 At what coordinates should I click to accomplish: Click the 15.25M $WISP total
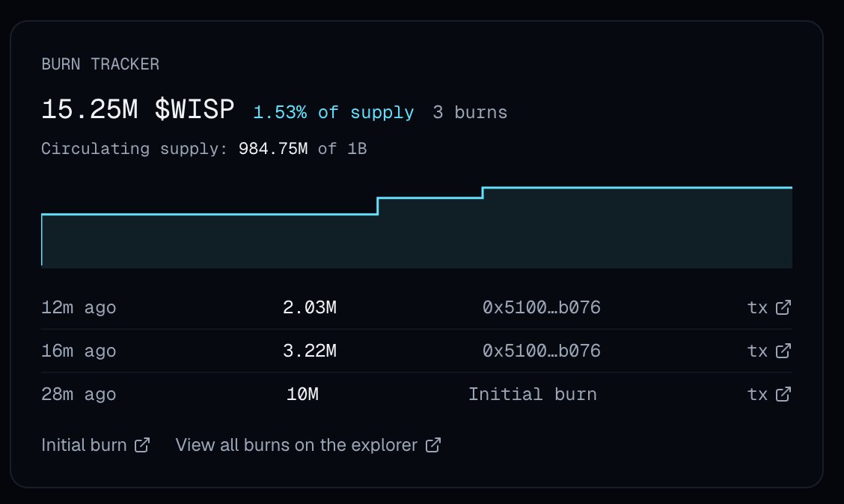[x=138, y=109]
